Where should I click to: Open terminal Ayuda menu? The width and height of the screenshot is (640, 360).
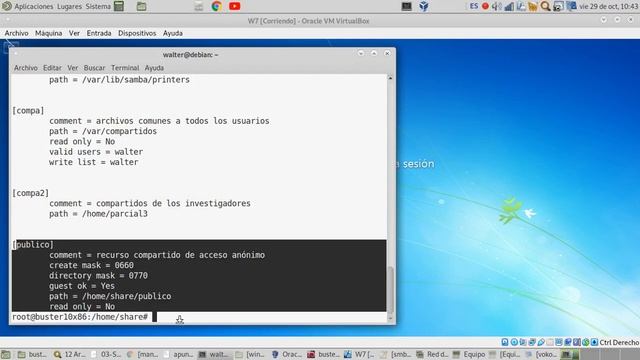tap(154, 68)
